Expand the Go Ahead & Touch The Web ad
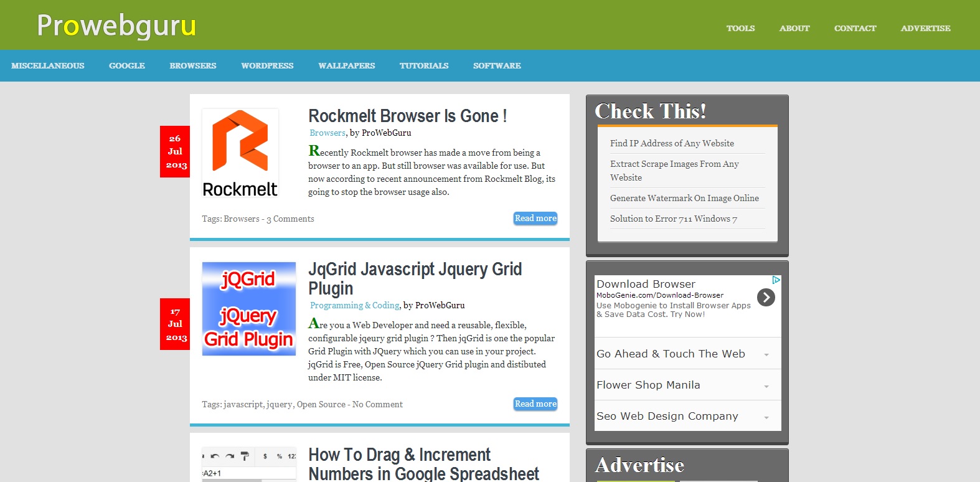Screen dimensions: 980x482 [766, 354]
